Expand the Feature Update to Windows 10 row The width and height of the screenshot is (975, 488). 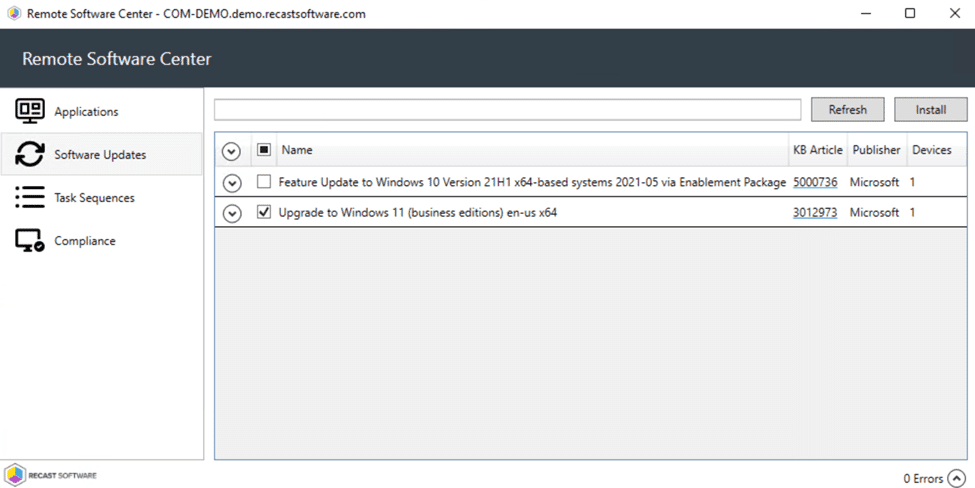click(x=232, y=183)
